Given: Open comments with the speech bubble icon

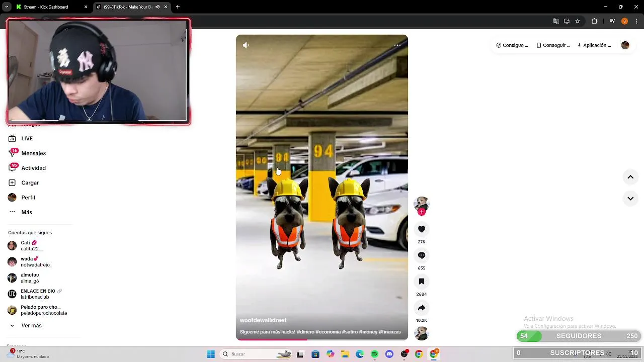Looking at the screenshot, I should pyautogui.click(x=422, y=255).
